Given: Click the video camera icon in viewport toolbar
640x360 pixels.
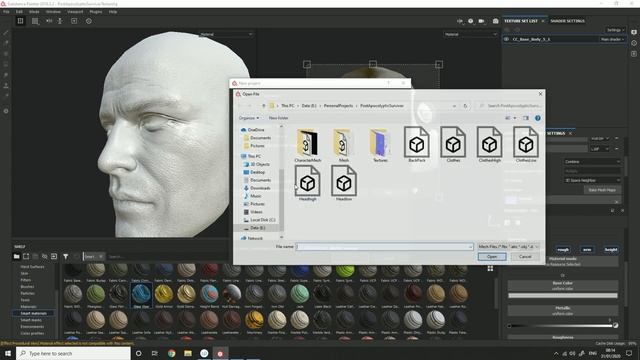Looking at the screenshot, I should tap(481, 21).
